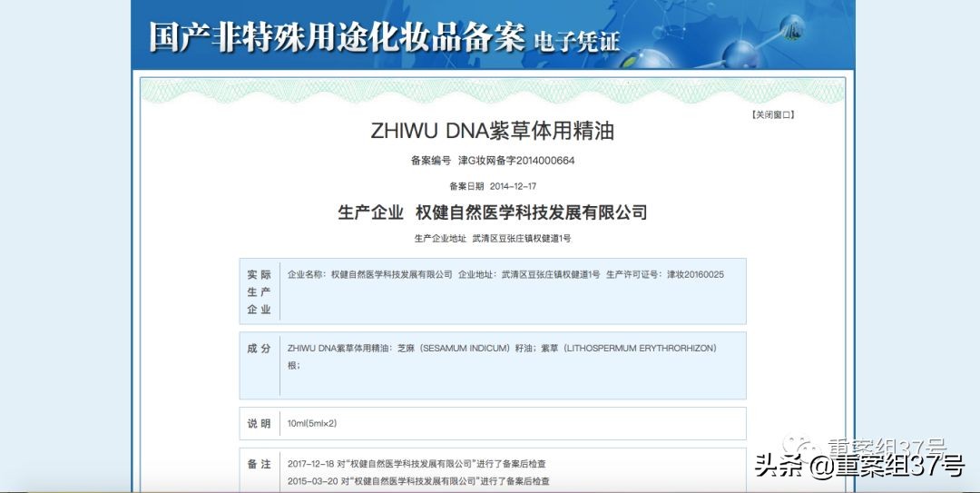
Task: Click the filing number 津G妆网备字2014000664
Action: coord(516,161)
